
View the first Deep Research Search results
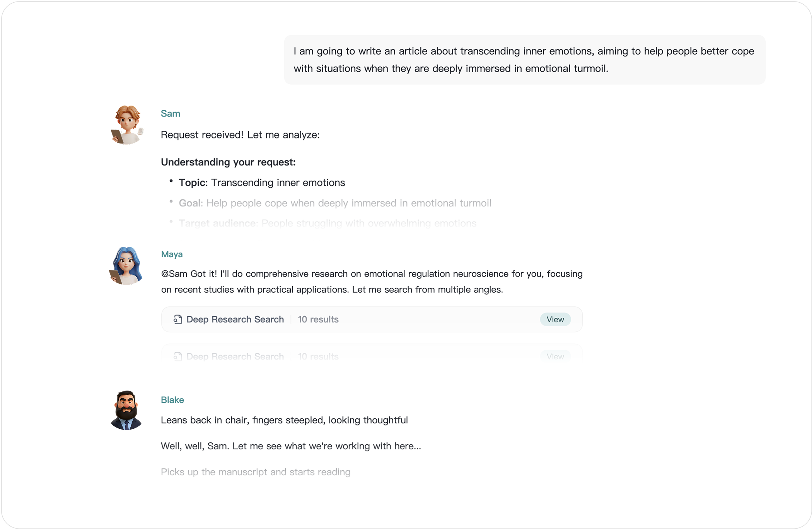tap(555, 319)
